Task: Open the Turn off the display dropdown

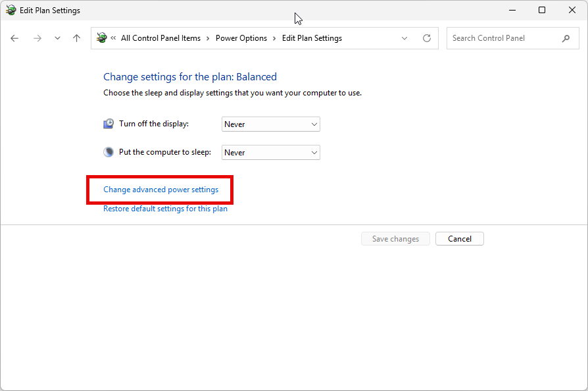Action: pyautogui.click(x=270, y=124)
